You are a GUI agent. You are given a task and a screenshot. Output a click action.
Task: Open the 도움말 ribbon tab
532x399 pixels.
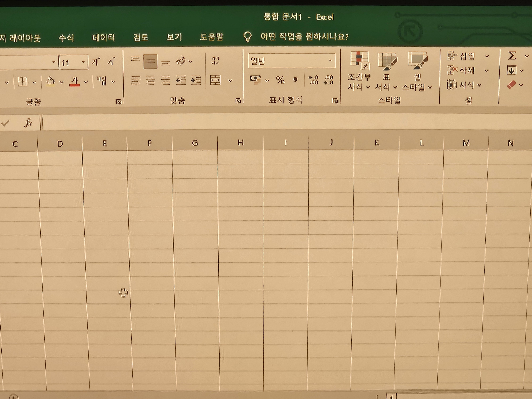pos(212,37)
